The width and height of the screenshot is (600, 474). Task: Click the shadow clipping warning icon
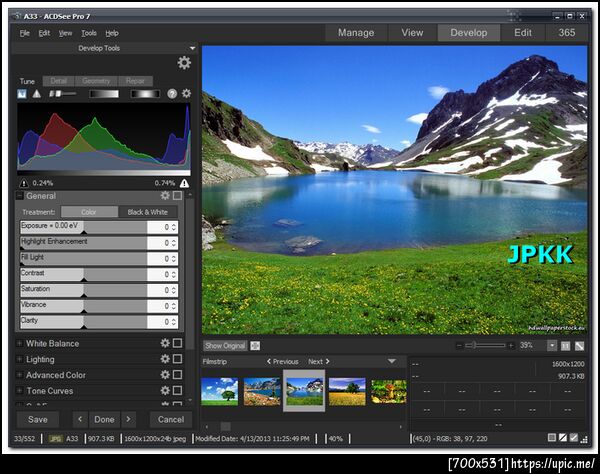tap(24, 183)
